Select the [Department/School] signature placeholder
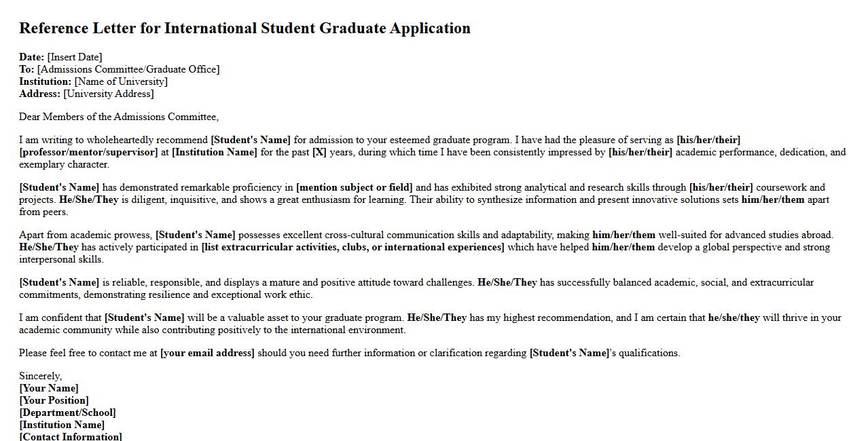Screen dimensions: 868x441 point(67,413)
